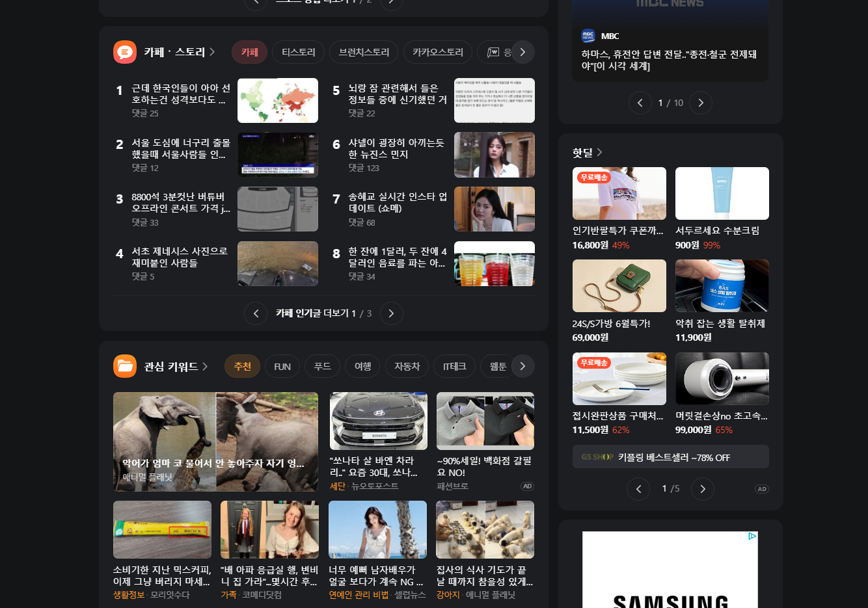Open post 한 잔에 1달러 음료
Image resolution: width=868 pixels, height=608 pixels.
pos(398,257)
